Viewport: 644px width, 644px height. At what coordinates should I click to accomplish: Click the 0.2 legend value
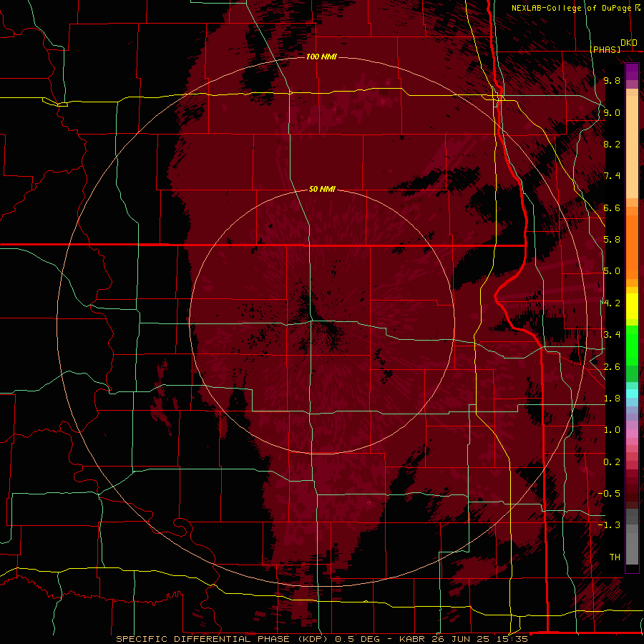tap(612, 462)
